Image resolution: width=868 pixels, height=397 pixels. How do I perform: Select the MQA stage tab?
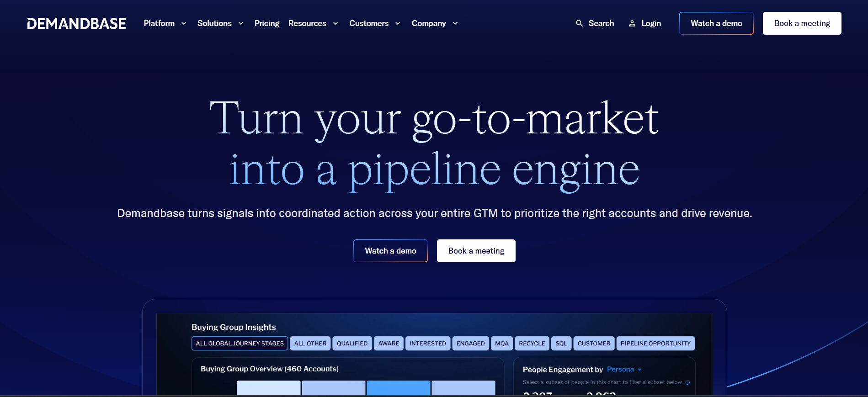[x=502, y=344]
